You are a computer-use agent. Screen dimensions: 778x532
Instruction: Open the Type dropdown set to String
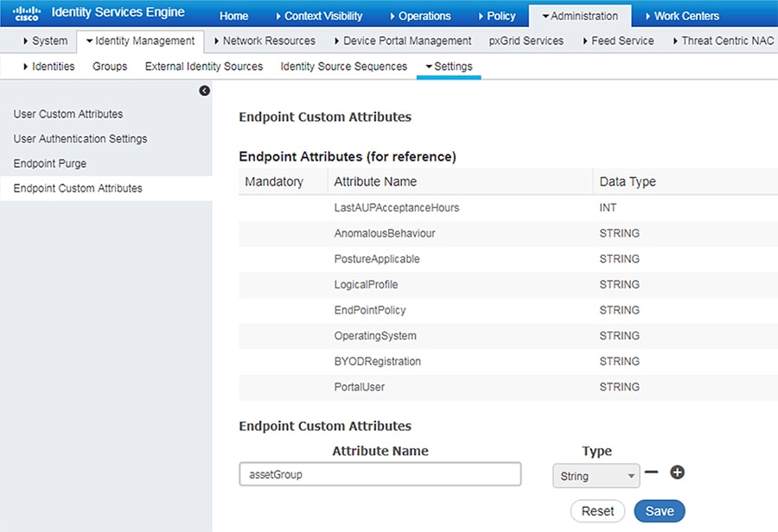596,476
